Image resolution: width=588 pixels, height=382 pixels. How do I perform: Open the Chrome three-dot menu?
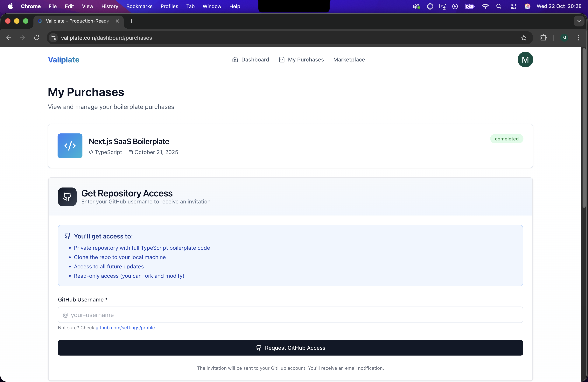tap(578, 38)
